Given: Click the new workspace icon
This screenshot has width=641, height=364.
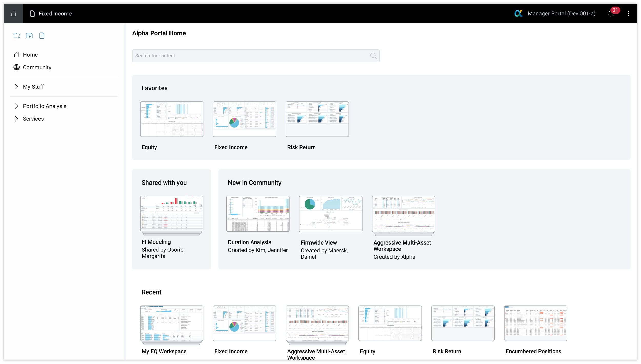Looking at the screenshot, I should click(29, 36).
